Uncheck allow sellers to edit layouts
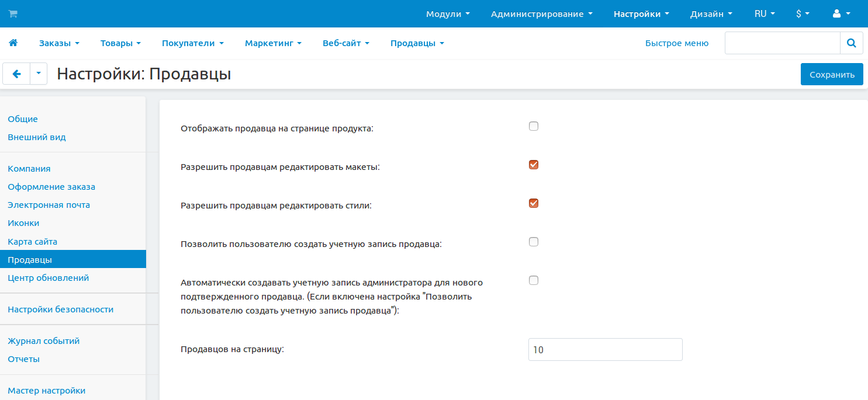868x400 pixels. 533,165
